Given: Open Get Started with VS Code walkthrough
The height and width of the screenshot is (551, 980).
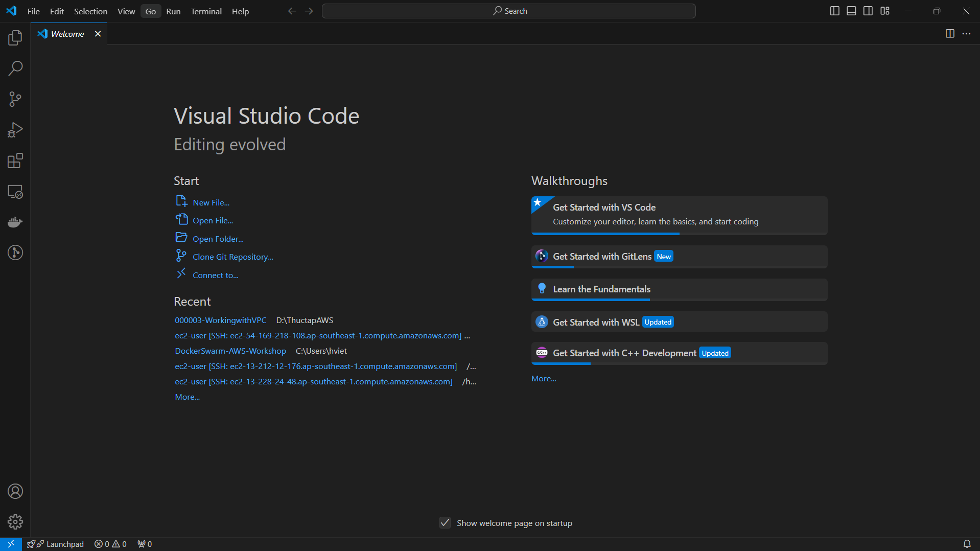Looking at the screenshot, I should tap(679, 215).
